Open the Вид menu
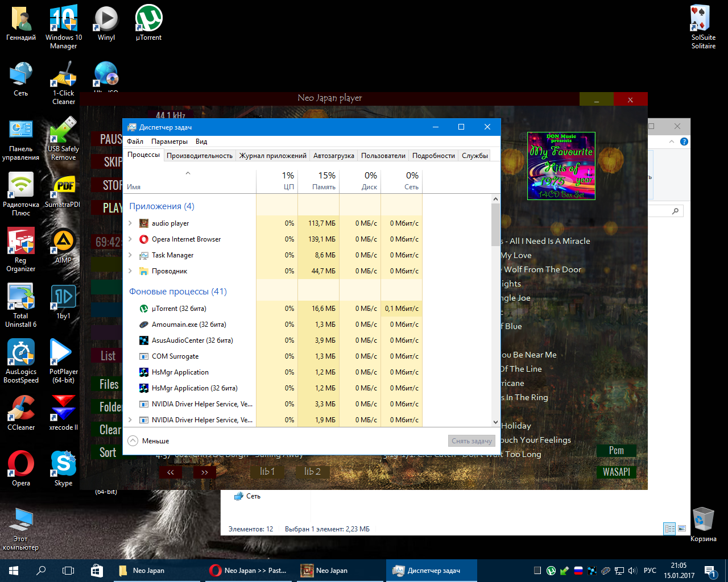This screenshot has width=728, height=582. coord(201,142)
